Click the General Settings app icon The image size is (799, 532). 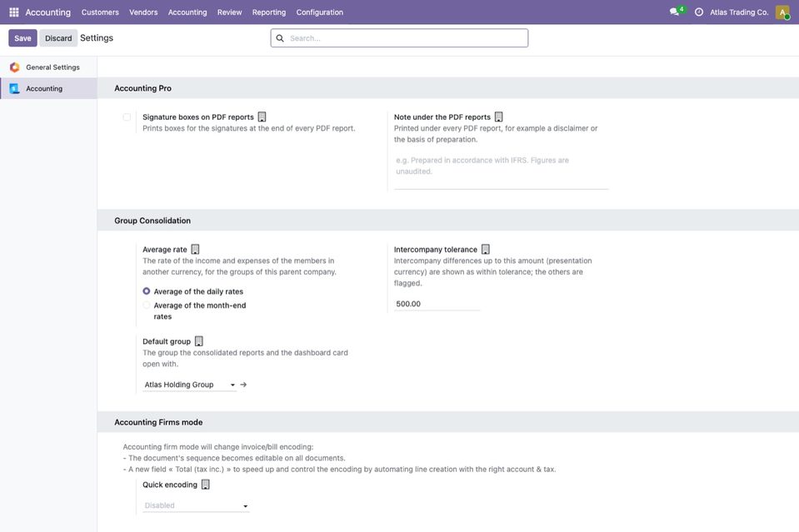coord(15,67)
